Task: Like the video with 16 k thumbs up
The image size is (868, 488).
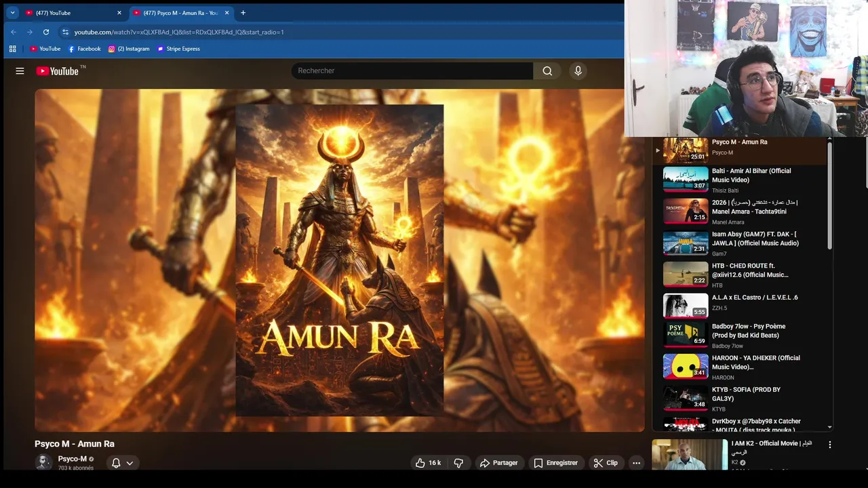Action: pos(428,463)
